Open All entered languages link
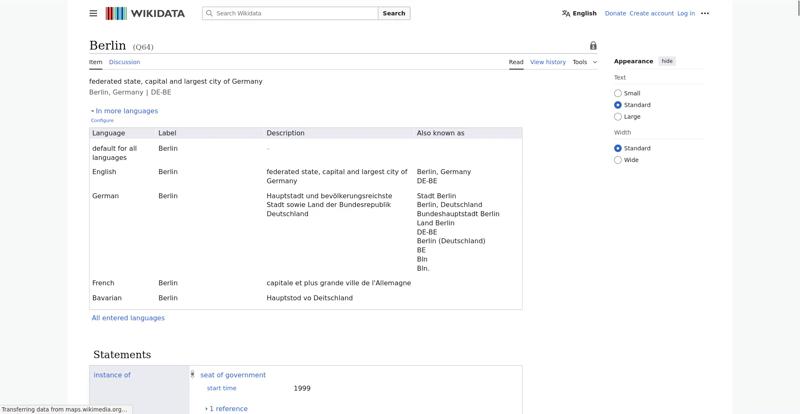Image resolution: width=800 pixels, height=414 pixels. 128,318
